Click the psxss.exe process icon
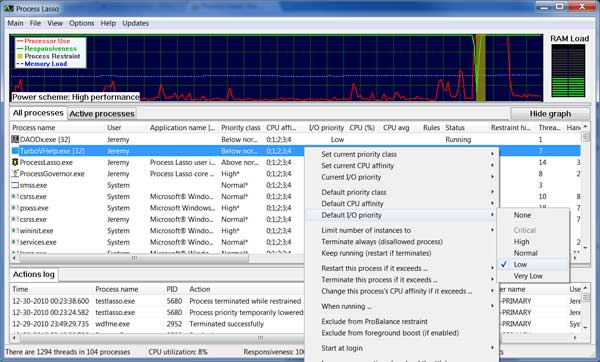 tap(15, 208)
